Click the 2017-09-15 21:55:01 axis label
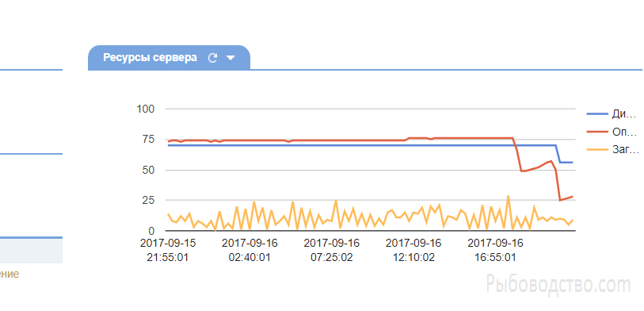The height and width of the screenshot is (311, 644). 168,250
